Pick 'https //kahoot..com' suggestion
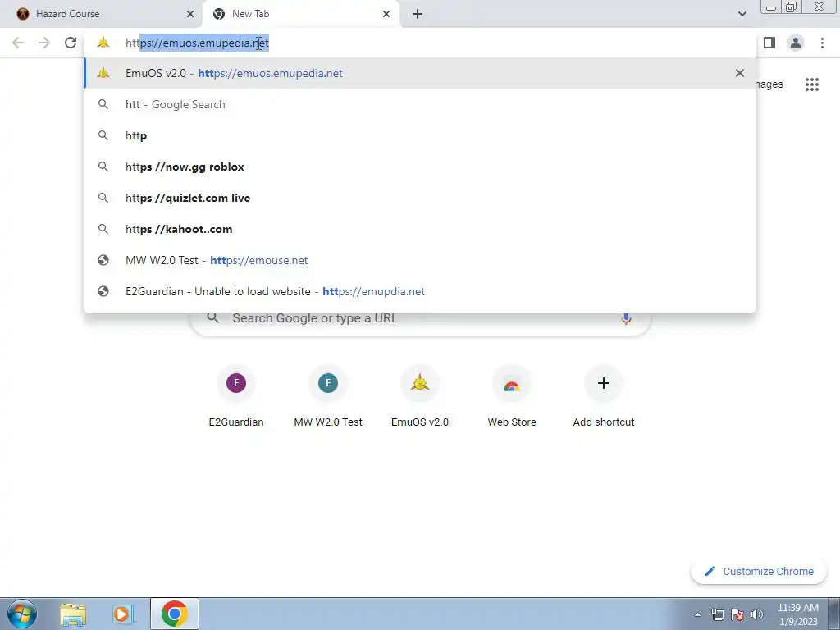 [x=420, y=229]
